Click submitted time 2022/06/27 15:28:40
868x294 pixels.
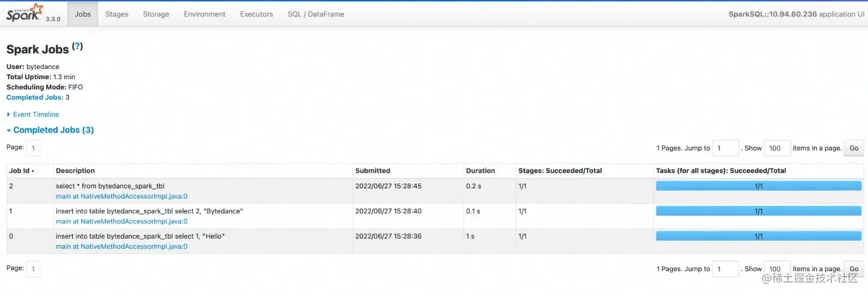click(388, 211)
